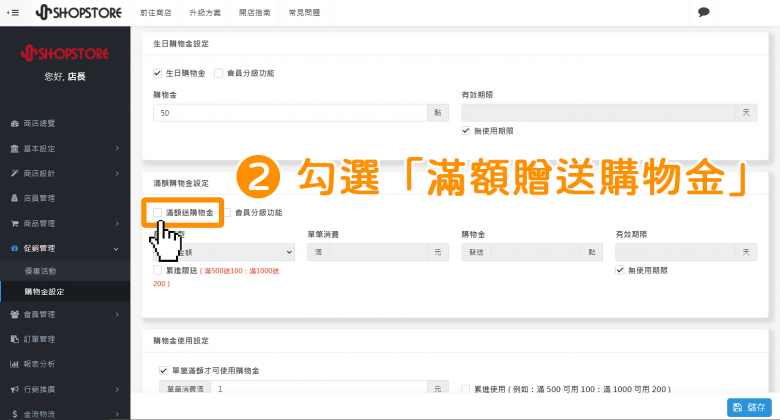This screenshot has width=780, height=420.
Task: Uncheck 單筆滿額才可使用購物金
Action: (163, 370)
